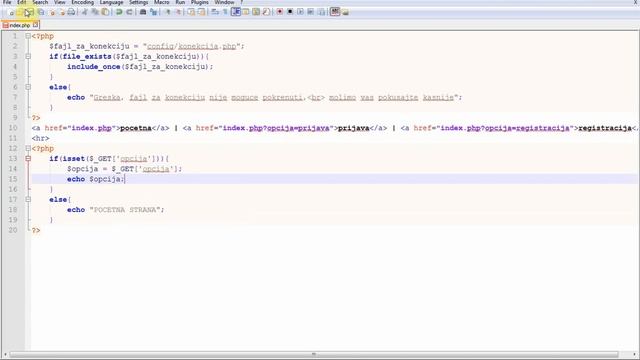The width and height of the screenshot is (640, 360).
Task: Copy selection using the toolbar icon
Action: (x=95, y=12)
